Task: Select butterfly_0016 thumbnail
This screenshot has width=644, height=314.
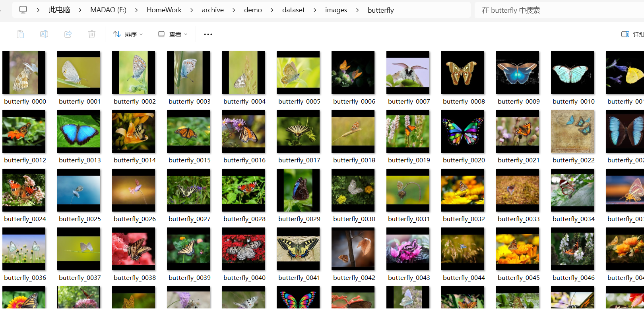Action: click(x=243, y=131)
